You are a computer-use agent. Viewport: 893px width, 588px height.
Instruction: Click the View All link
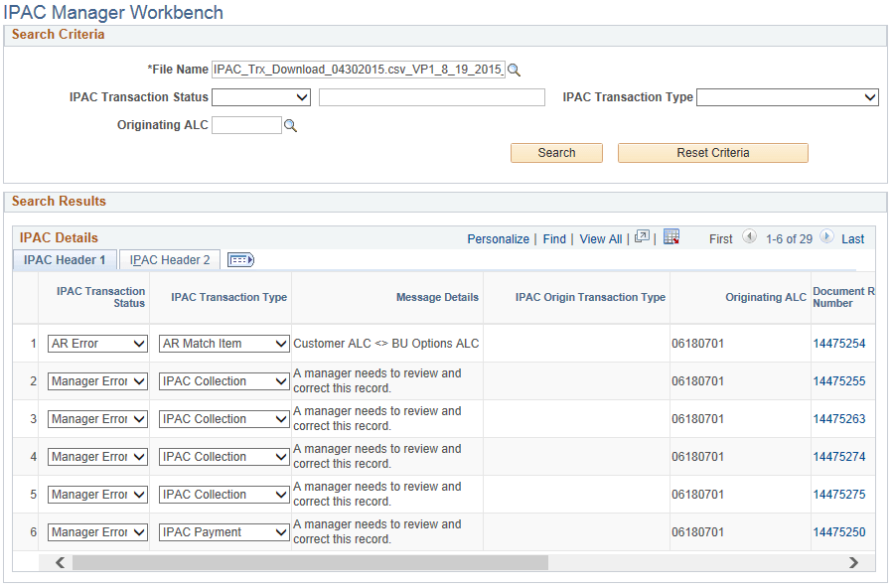tap(600, 238)
